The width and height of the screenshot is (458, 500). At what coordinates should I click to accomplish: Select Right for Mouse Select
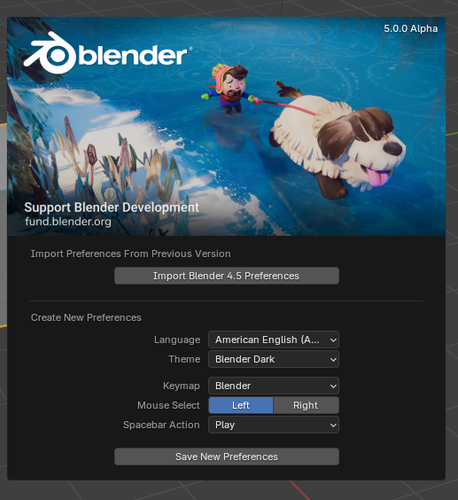click(306, 405)
